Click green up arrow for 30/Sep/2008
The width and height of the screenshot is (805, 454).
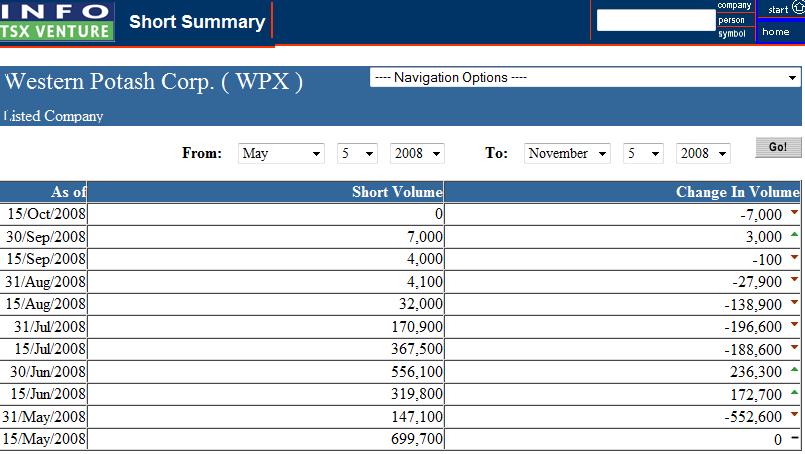click(794, 235)
